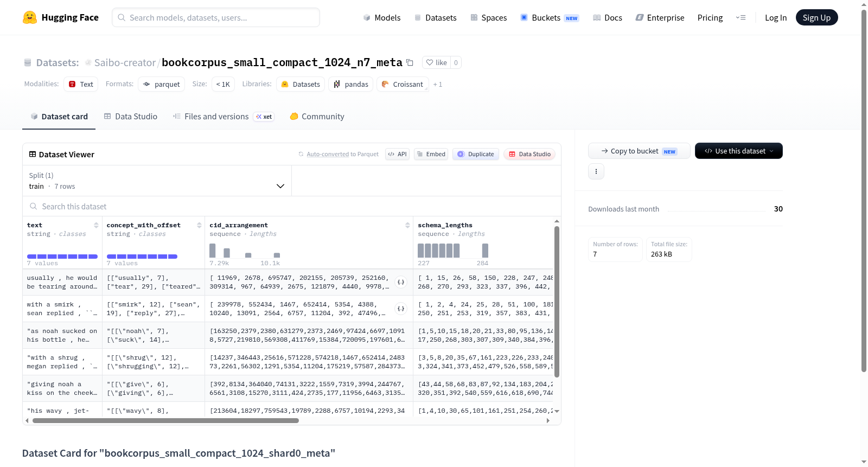868x467 pixels.
Task: Click the Sign Up button
Action: click(x=816, y=17)
